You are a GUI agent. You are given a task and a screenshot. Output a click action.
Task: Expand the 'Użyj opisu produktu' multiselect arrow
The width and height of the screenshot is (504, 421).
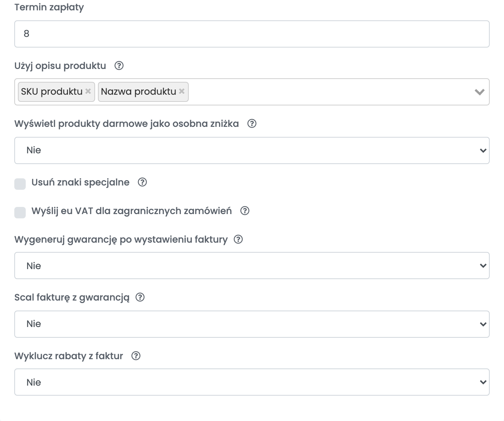pos(479,92)
